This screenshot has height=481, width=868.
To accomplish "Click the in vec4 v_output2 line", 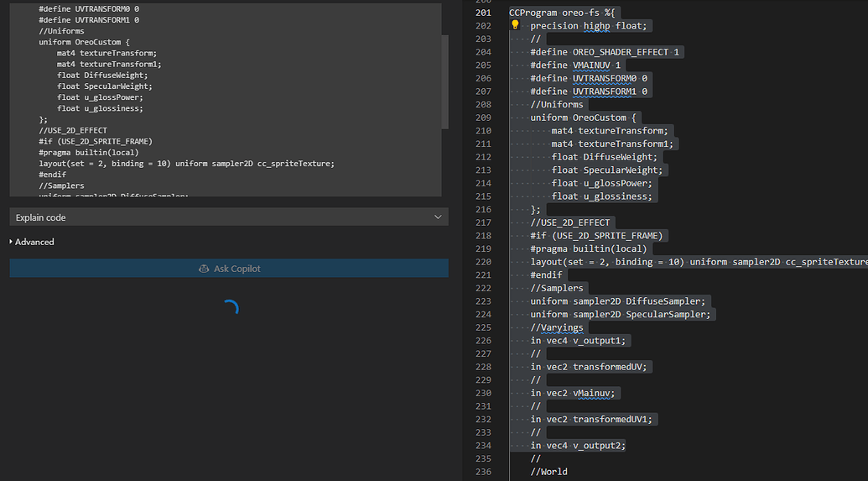I will click(x=578, y=445).
